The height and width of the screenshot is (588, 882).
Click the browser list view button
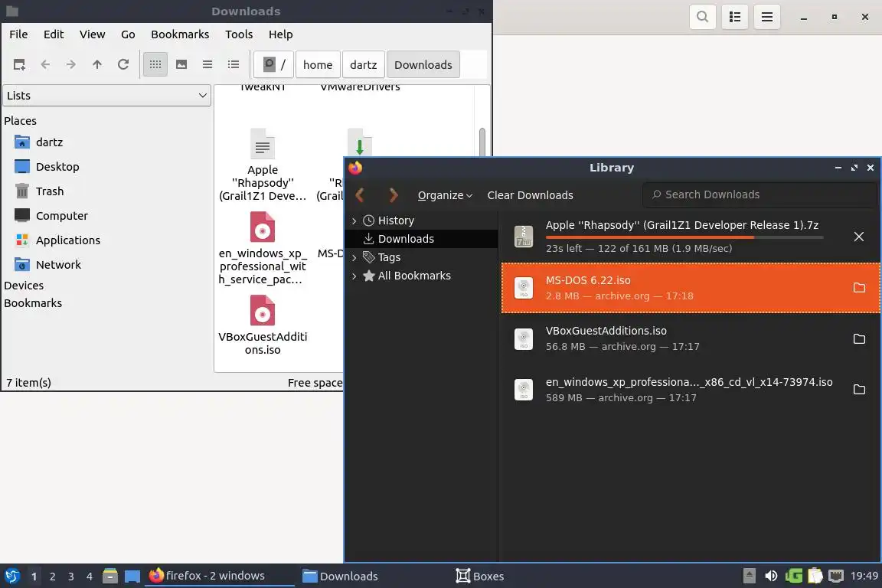[x=735, y=17]
